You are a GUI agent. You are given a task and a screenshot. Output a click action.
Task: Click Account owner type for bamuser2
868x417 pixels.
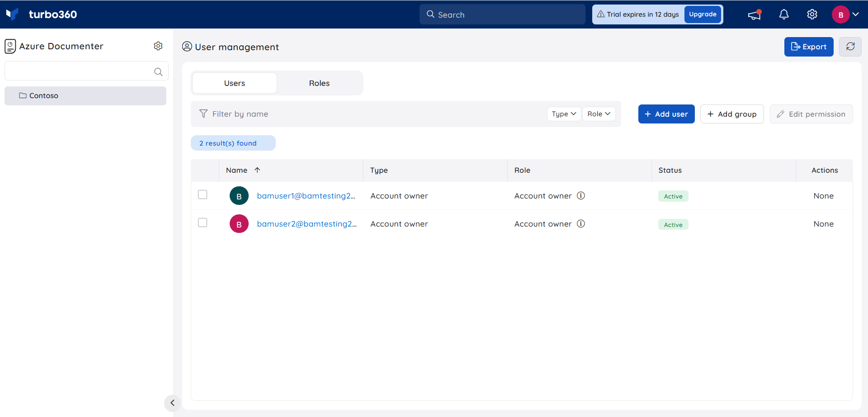coord(399,224)
